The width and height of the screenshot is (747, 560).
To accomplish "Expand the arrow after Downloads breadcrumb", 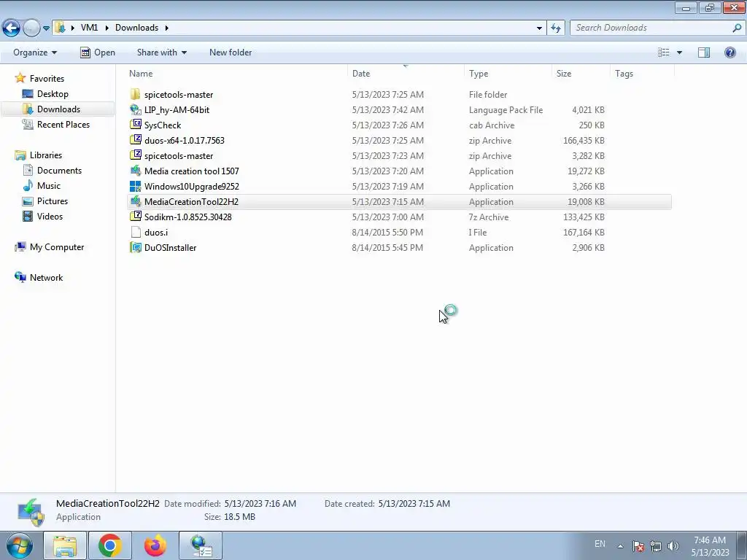I will coord(167,28).
